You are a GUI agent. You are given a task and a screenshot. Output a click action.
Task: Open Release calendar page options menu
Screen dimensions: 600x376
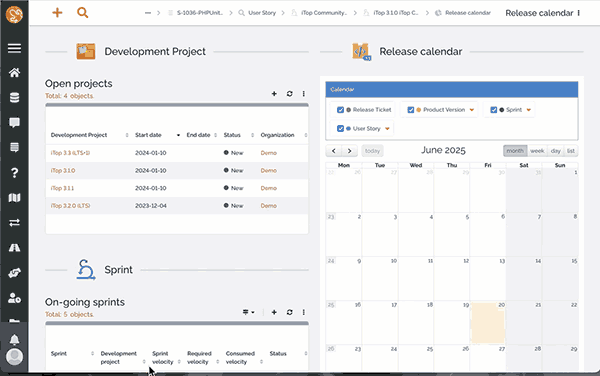579,13
